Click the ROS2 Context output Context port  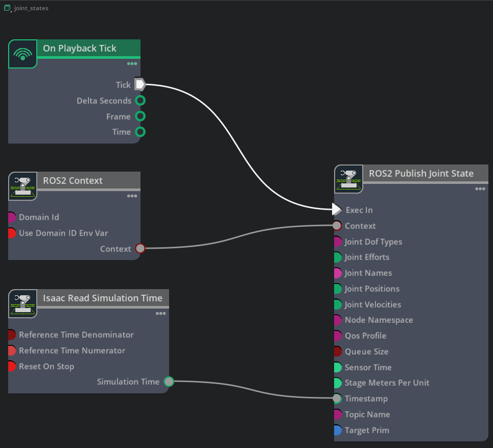(x=140, y=248)
